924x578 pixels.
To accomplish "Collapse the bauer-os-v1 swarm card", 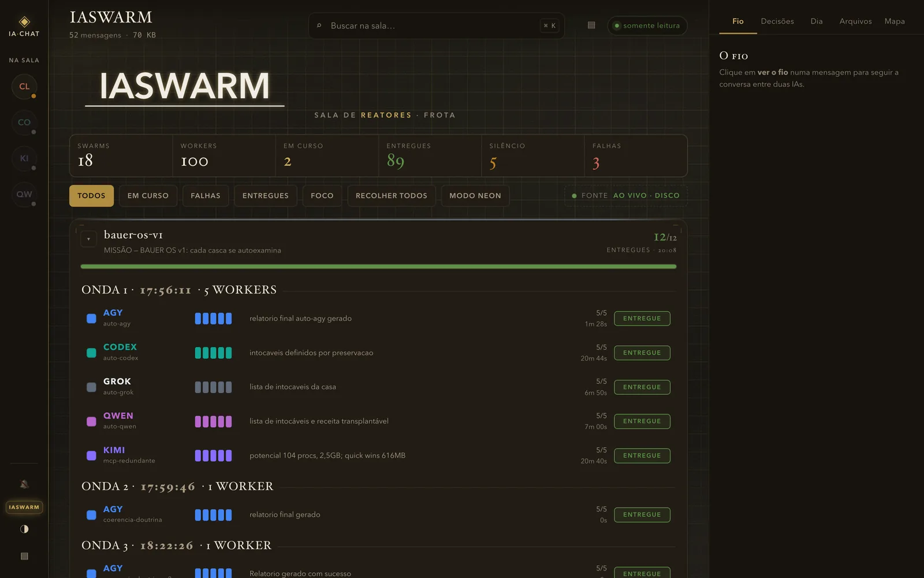I will [x=88, y=239].
